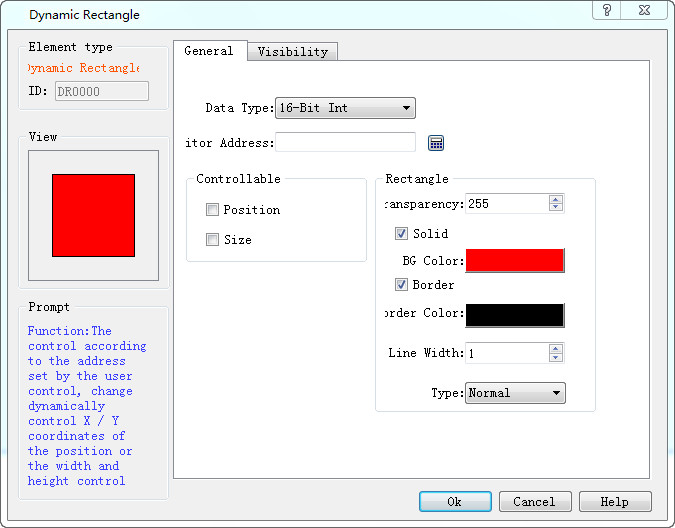Image resolution: width=675 pixels, height=528 pixels.
Task: Switch to the Visibility tab
Action: (x=293, y=52)
